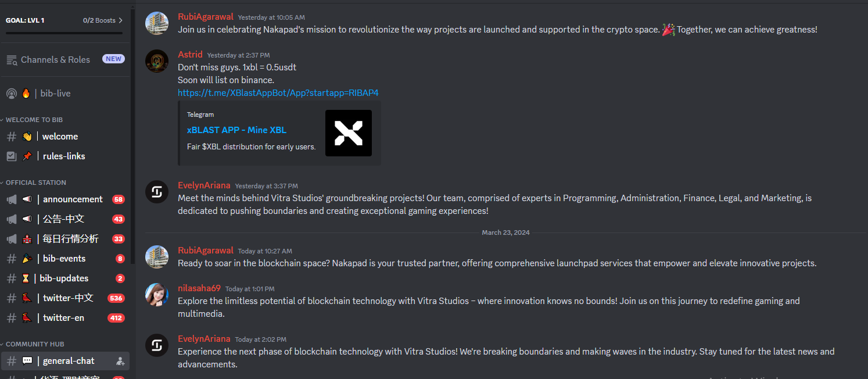Image resolution: width=868 pixels, height=379 pixels.
Task: Click the NEW badge beside Channels & Roles
Action: (113, 59)
